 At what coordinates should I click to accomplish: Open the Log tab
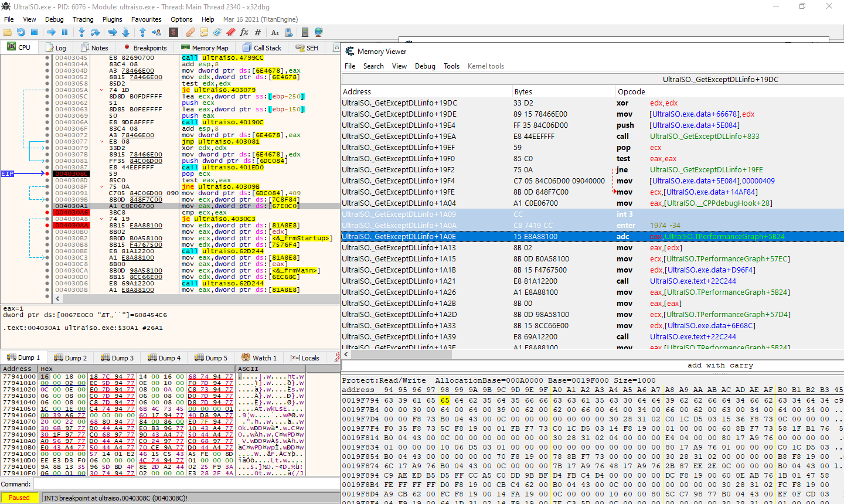(x=55, y=47)
